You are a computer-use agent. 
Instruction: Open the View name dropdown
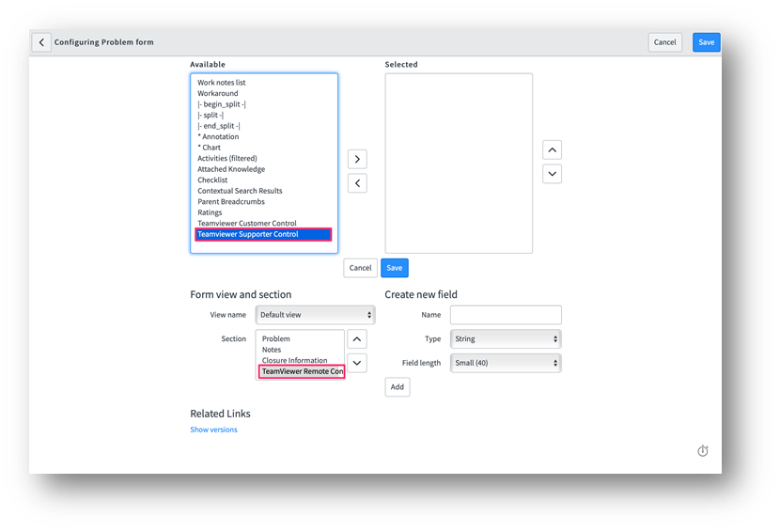click(316, 315)
